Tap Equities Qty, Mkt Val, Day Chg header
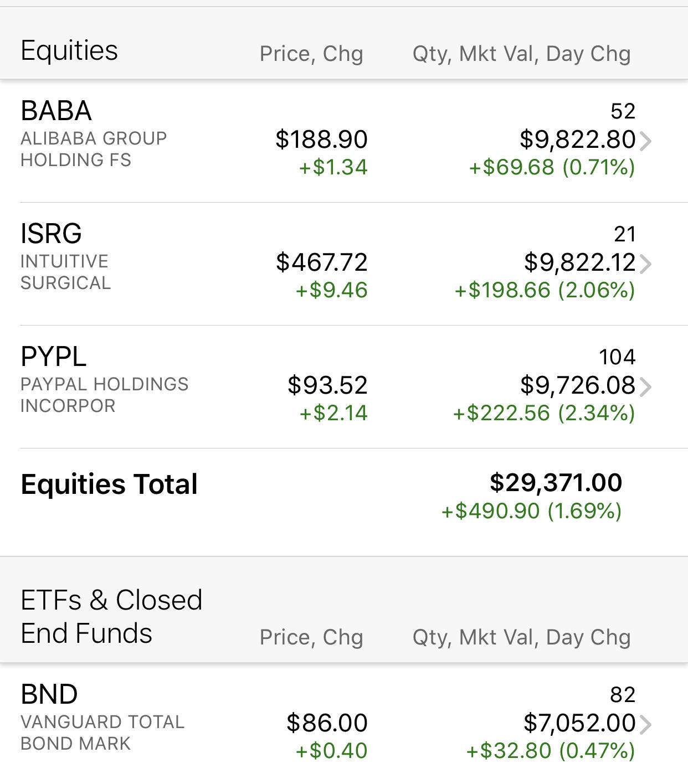Viewport: 688px width, 784px height. 522,54
